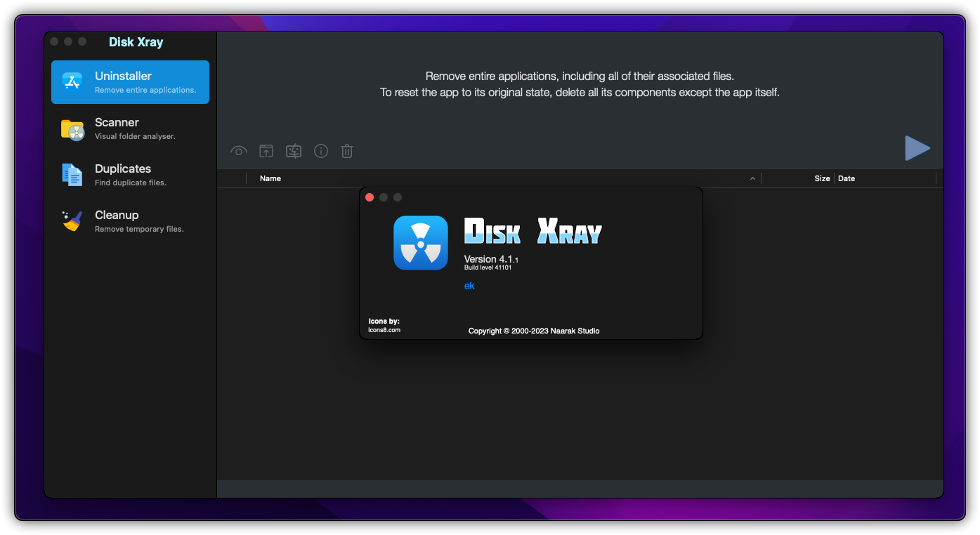Select the Uninstaller section in sidebar
Viewport: 980px width, 535px height.
130,82
